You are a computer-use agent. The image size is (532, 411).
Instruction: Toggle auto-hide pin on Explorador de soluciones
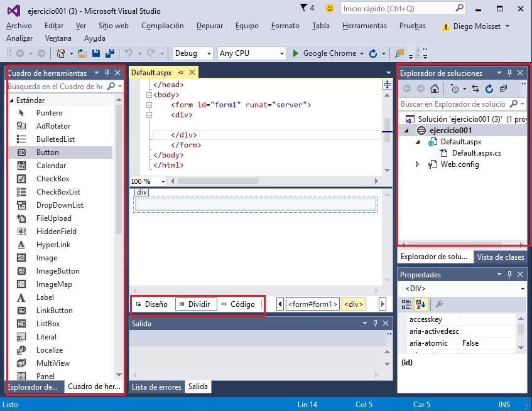click(509, 73)
